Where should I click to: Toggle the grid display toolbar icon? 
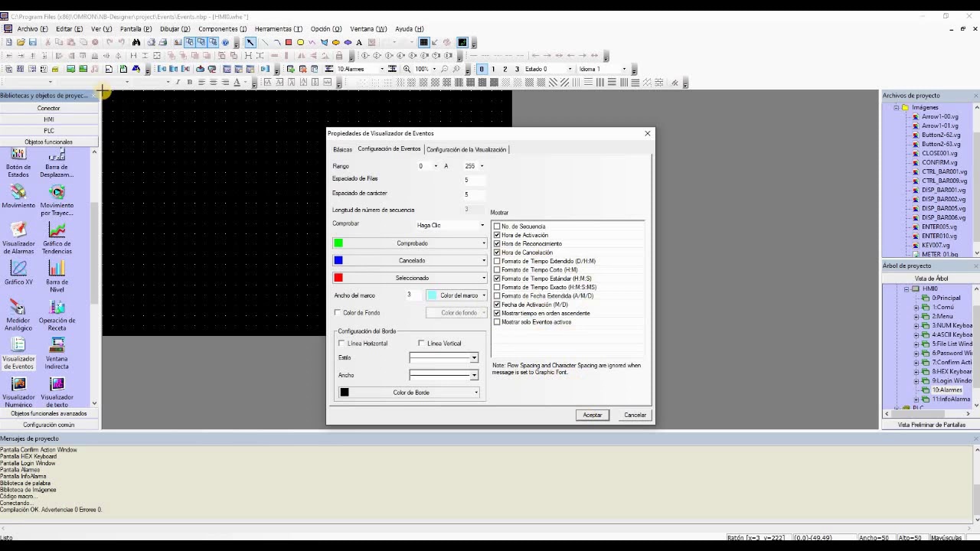click(423, 43)
